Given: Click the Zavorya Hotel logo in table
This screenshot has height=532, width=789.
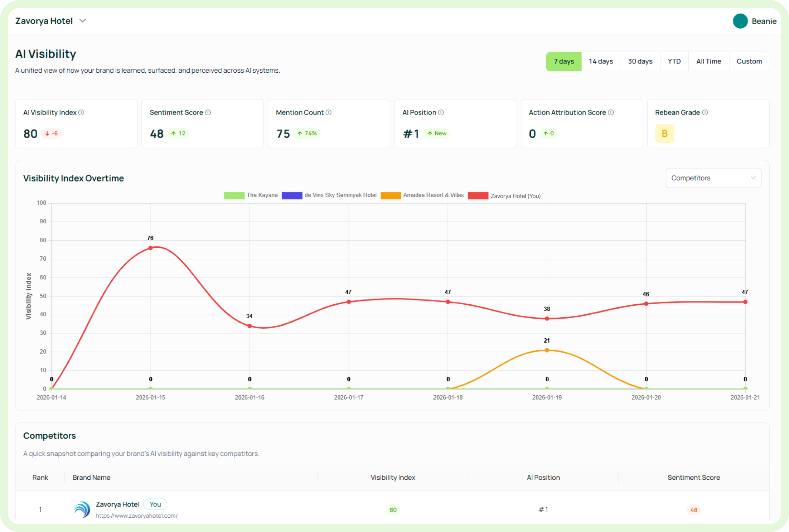Looking at the screenshot, I should point(82,509).
